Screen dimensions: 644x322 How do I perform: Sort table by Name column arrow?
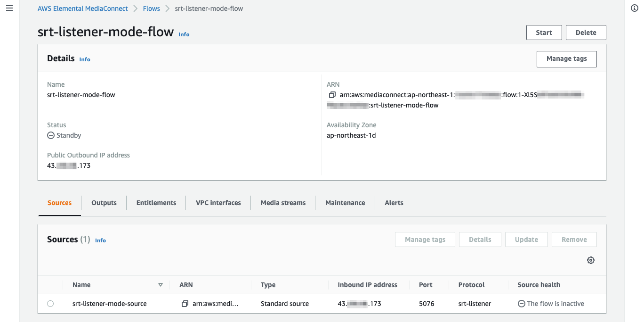[x=160, y=285]
